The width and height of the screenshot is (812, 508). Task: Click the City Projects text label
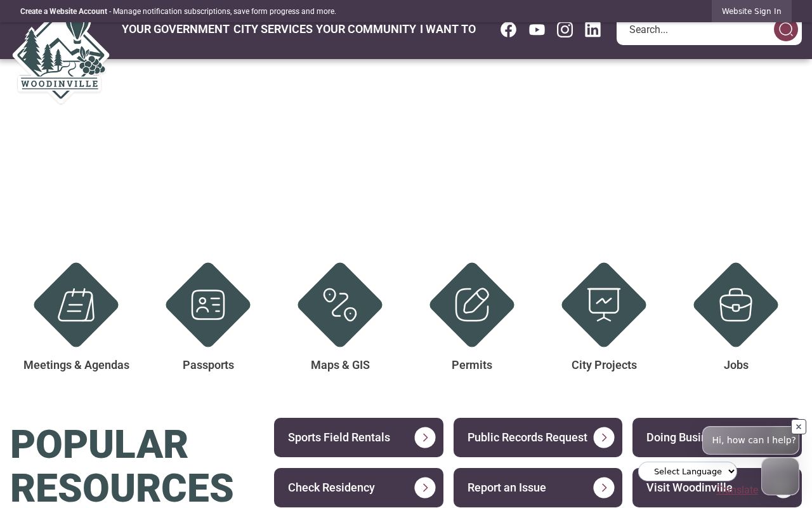click(604, 365)
